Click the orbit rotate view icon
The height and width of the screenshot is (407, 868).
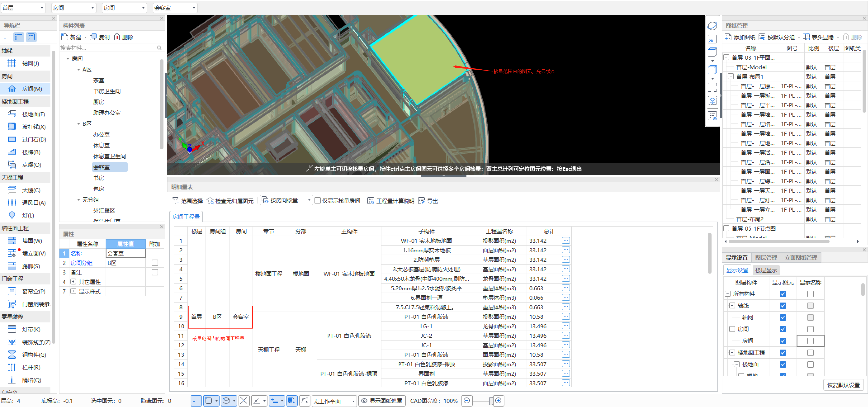pos(712,26)
